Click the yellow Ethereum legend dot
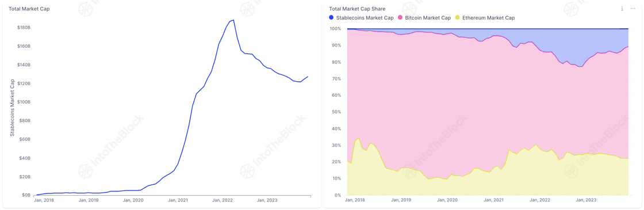This screenshot has height=210, width=644. point(458,18)
